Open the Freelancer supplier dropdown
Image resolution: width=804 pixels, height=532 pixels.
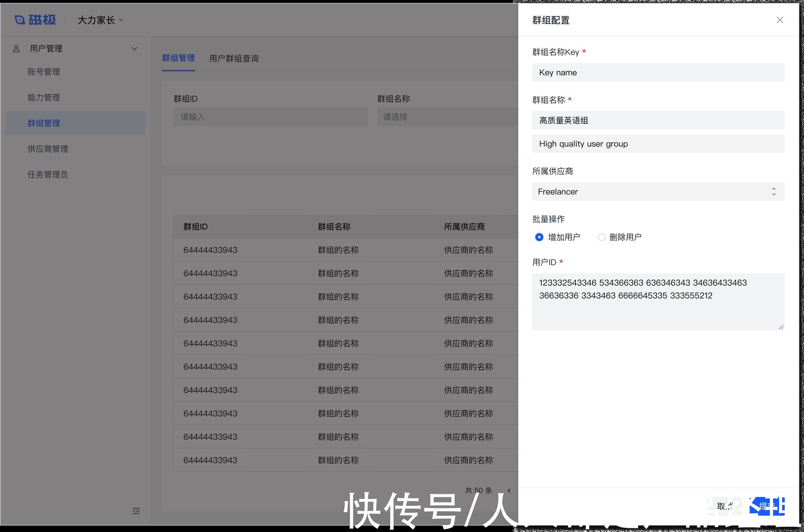pos(658,191)
